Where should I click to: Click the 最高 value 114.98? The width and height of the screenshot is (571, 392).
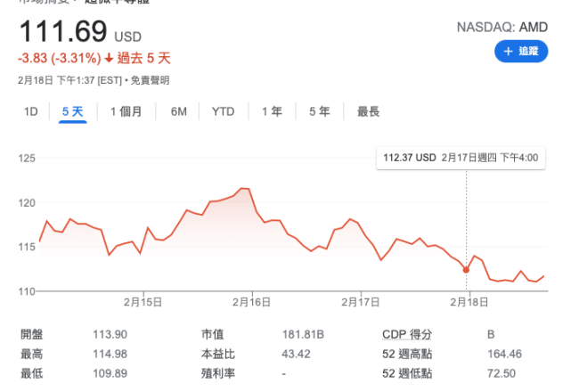point(110,354)
